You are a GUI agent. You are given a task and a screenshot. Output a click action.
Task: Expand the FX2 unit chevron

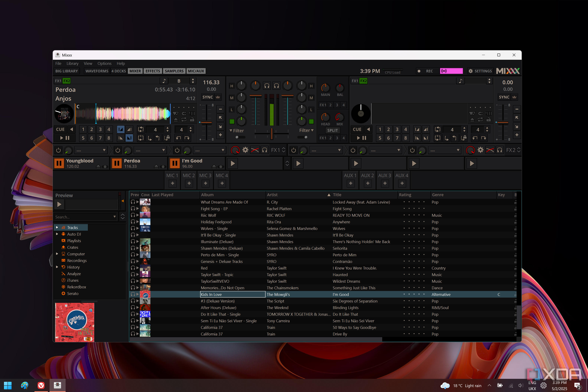(519, 150)
